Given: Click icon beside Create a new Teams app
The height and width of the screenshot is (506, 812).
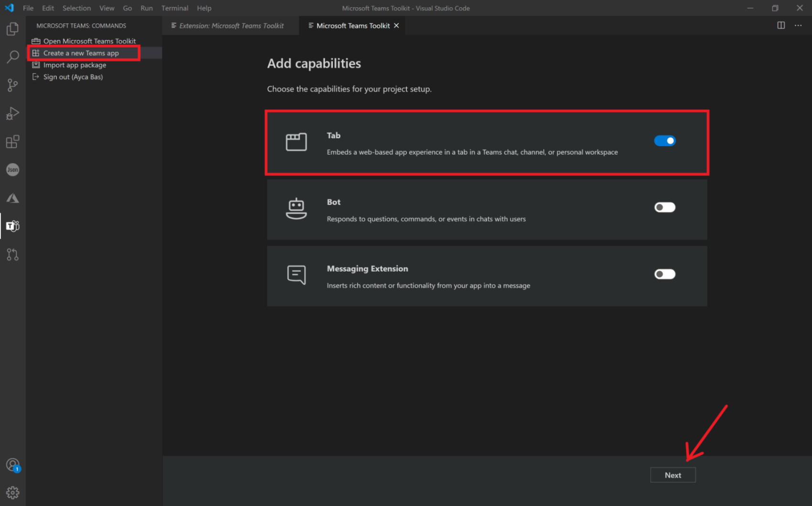Looking at the screenshot, I should 36,53.
